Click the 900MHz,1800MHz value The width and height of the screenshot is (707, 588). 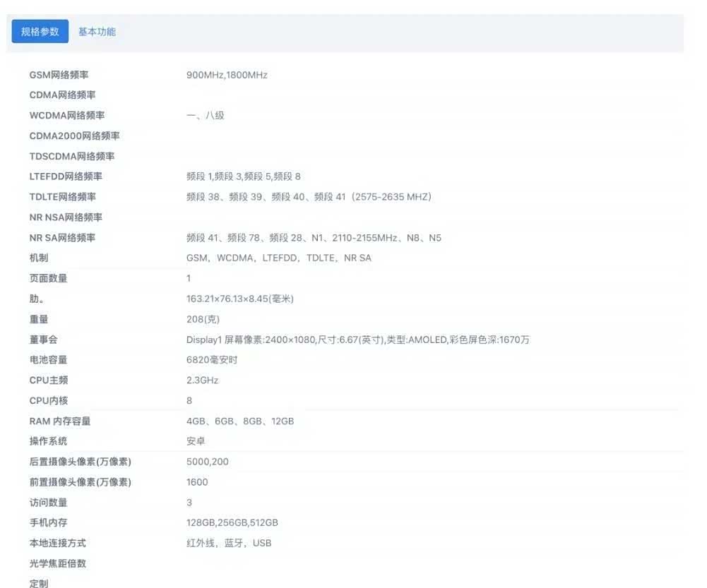(x=227, y=75)
